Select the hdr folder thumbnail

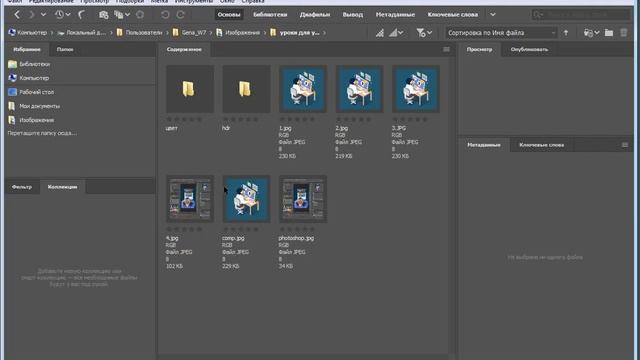(246, 89)
